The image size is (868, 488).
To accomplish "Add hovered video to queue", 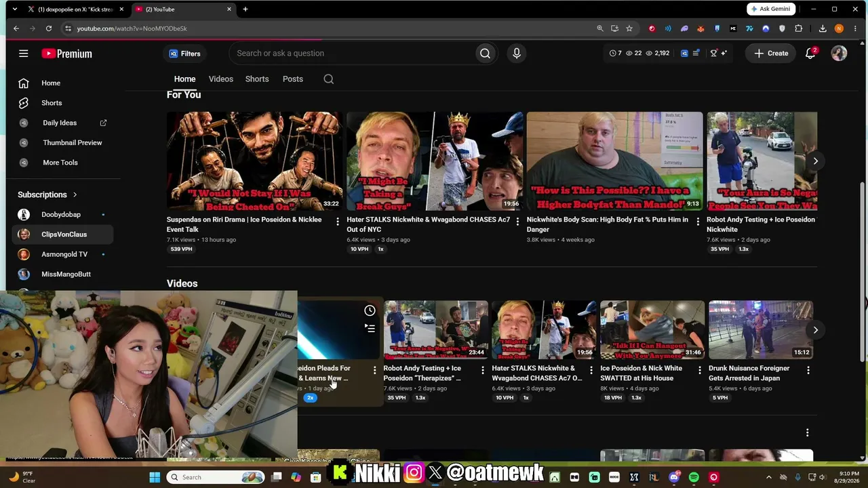I will click(370, 329).
